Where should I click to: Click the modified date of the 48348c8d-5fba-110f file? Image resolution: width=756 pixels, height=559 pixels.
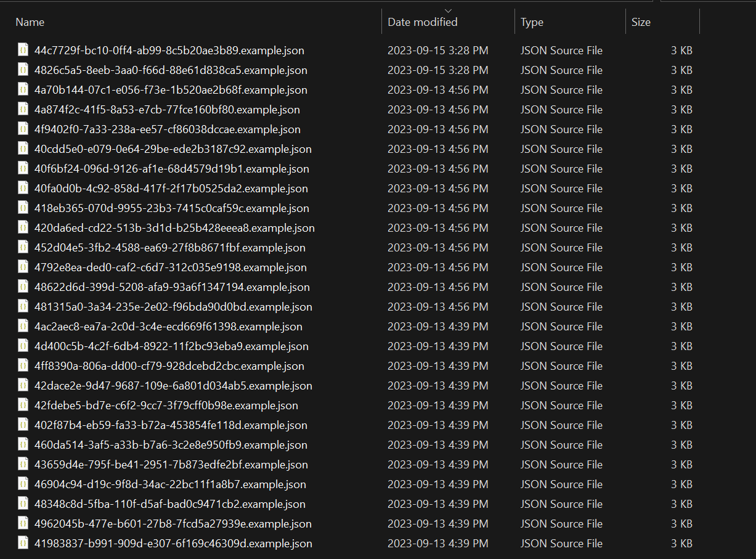pos(437,504)
